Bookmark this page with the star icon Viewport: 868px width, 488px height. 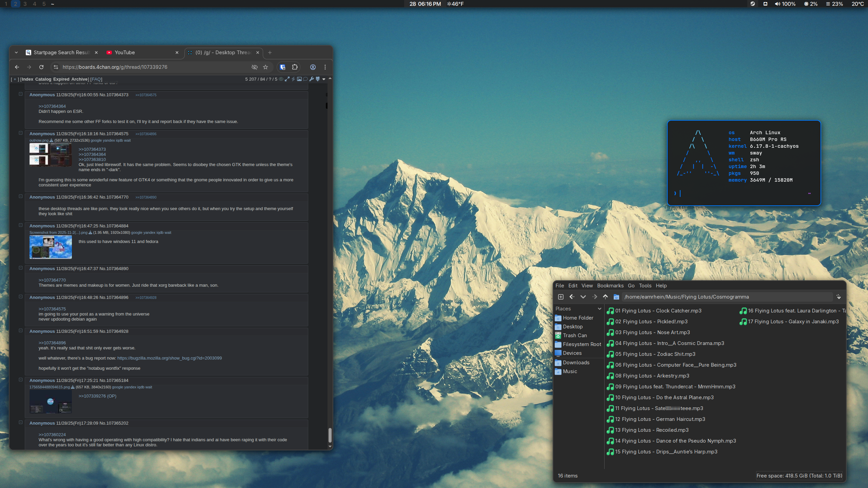click(x=265, y=67)
